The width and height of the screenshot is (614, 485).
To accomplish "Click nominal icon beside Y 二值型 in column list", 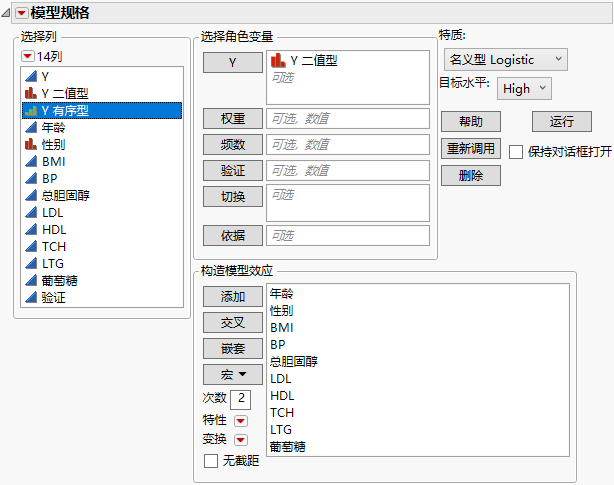I will pos(31,93).
